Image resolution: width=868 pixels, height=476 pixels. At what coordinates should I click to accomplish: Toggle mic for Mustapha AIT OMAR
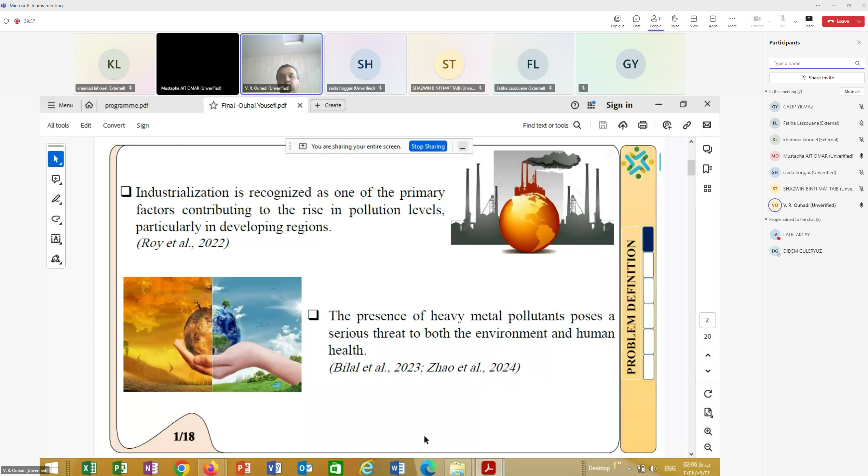(861, 156)
